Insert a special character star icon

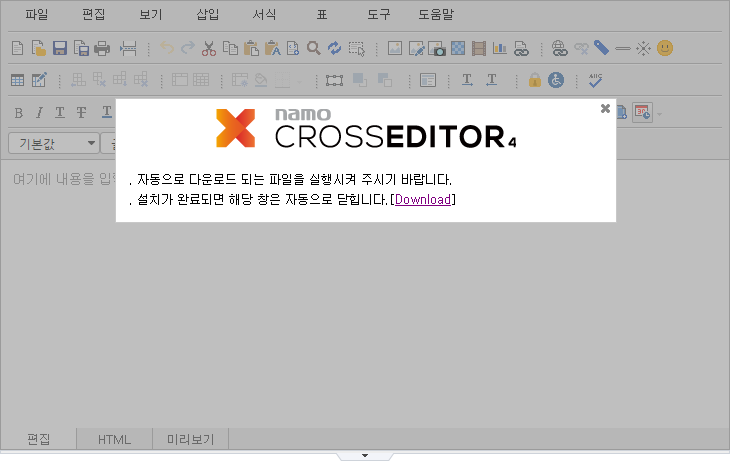pos(643,48)
